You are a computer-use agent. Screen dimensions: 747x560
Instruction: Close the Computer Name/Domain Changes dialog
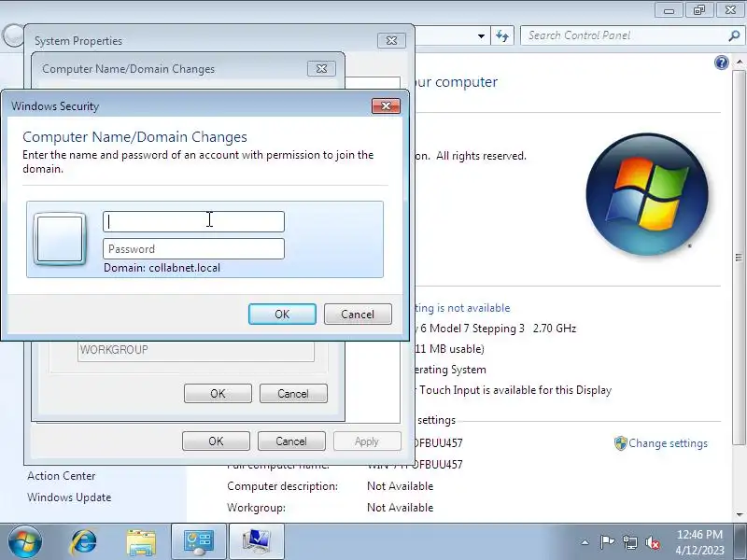click(321, 68)
